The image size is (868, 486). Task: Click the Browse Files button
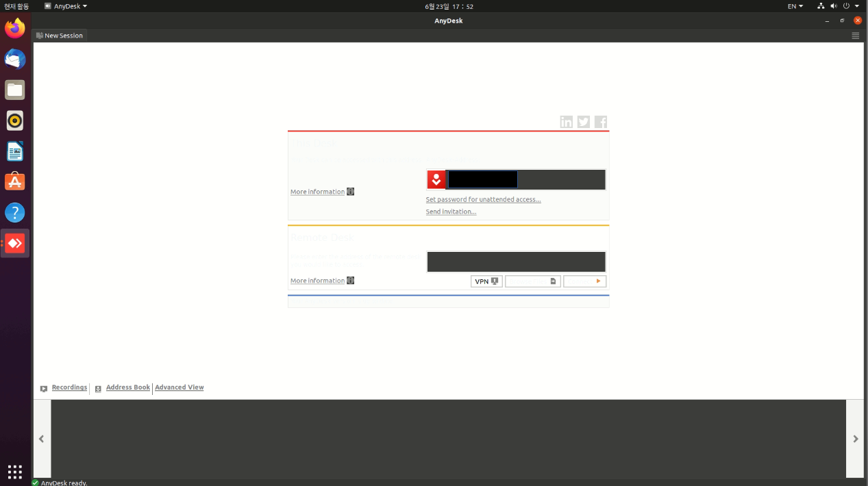tap(533, 281)
